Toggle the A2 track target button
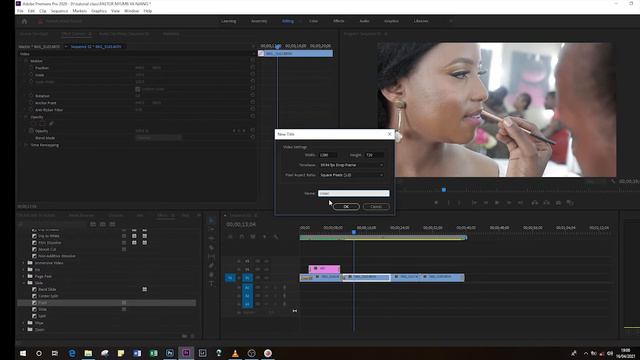This screenshot has height=360, width=640. [247, 296]
